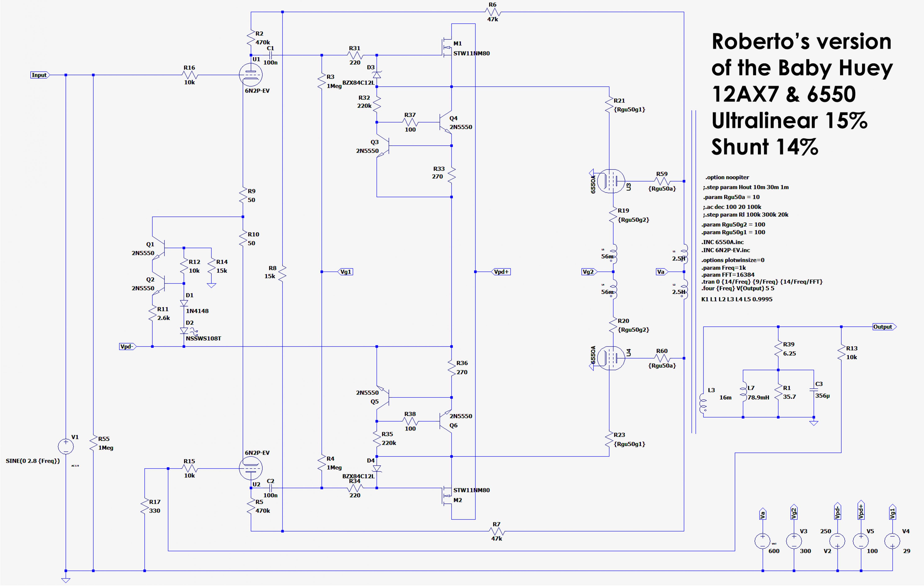Image resolution: width=924 pixels, height=586 pixels.
Task: Click the ".INC 6550A.inc" directive
Action: 722,242
